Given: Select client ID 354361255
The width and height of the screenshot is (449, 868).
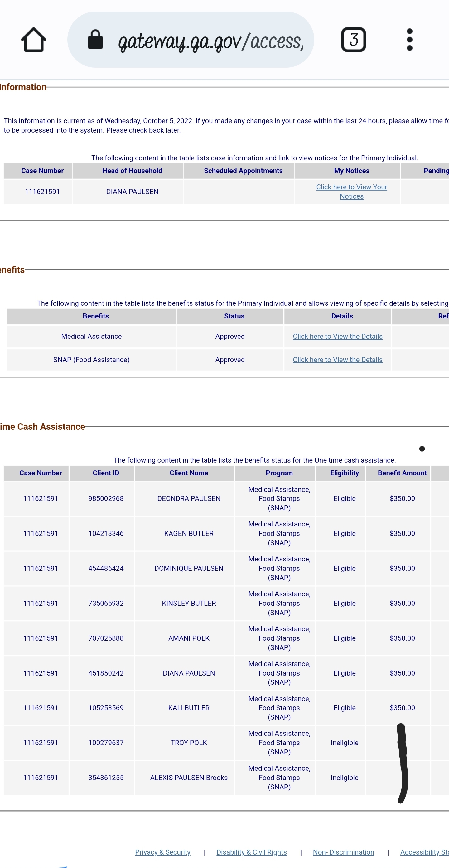Looking at the screenshot, I should coord(106,778).
